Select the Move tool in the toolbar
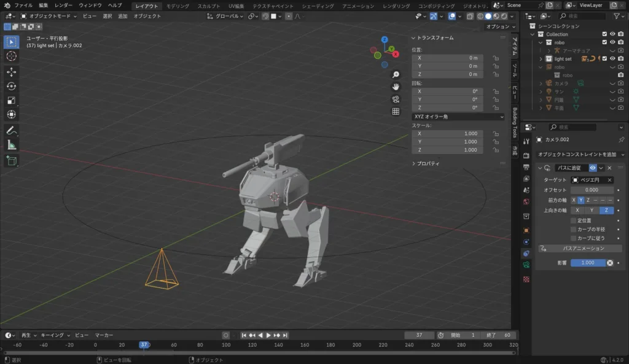Image resolution: width=629 pixels, height=364 pixels. click(x=12, y=72)
